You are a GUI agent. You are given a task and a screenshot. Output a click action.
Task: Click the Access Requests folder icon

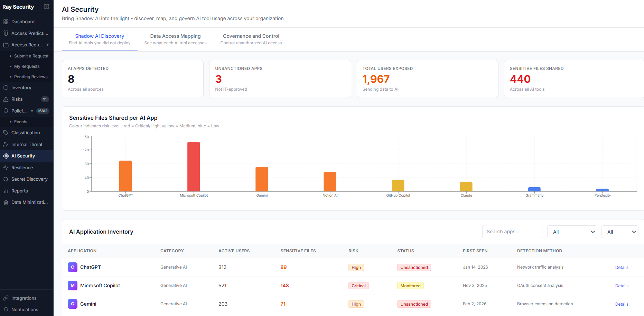coord(6,45)
